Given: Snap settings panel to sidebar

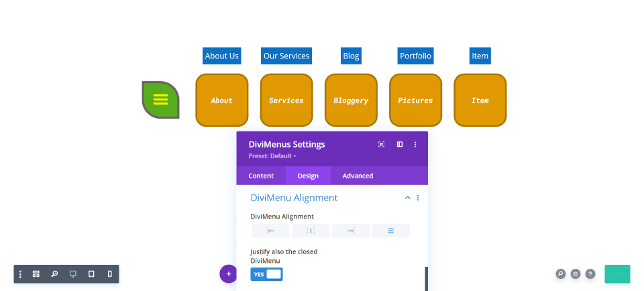Looking at the screenshot, I should tap(400, 144).
